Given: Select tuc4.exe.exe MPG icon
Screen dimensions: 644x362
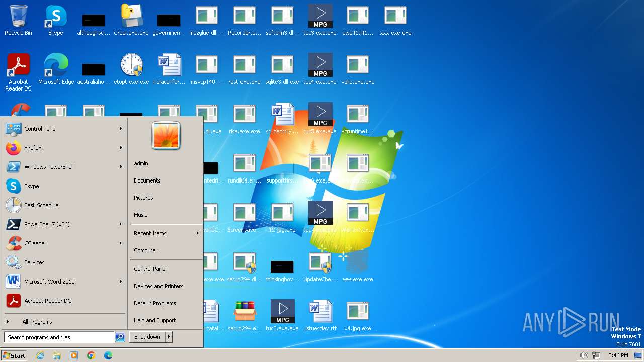Looking at the screenshot, I should 320,69.
